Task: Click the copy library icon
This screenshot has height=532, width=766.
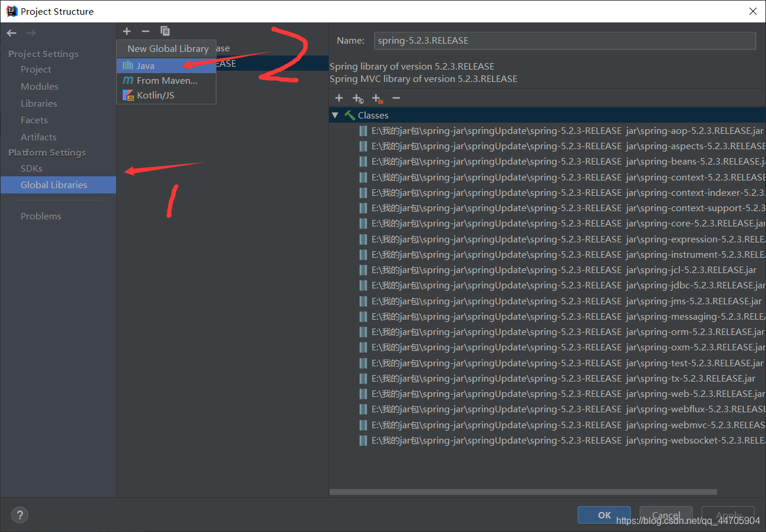Action: pyautogui.click(x=165, y=31)
